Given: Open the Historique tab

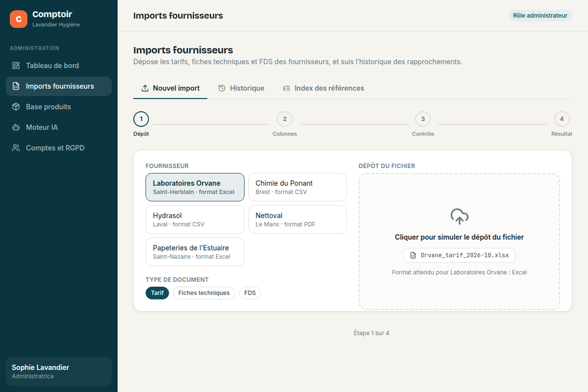Looking at the screenshot, I should coord(241,88).
